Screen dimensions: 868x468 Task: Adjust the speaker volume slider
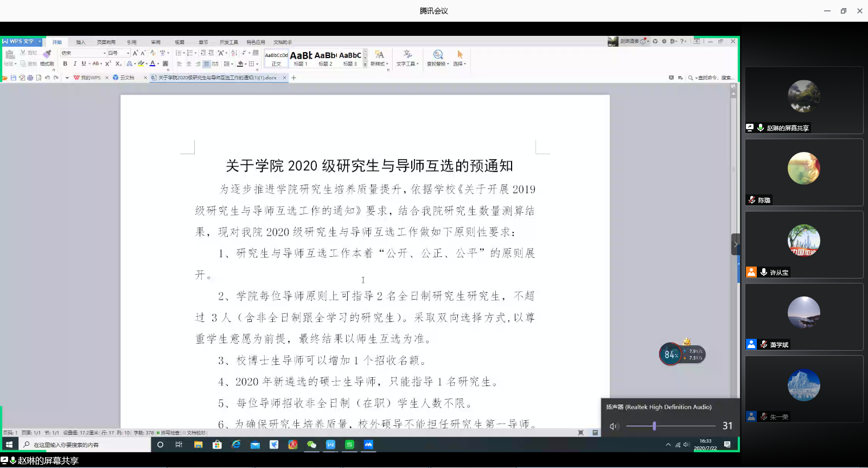[671, 426]
